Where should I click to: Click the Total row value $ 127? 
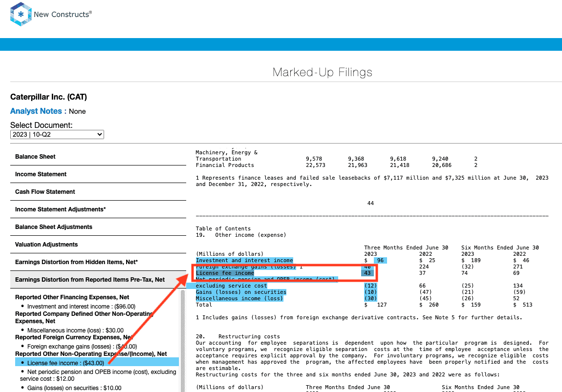(x=375, y=305)
